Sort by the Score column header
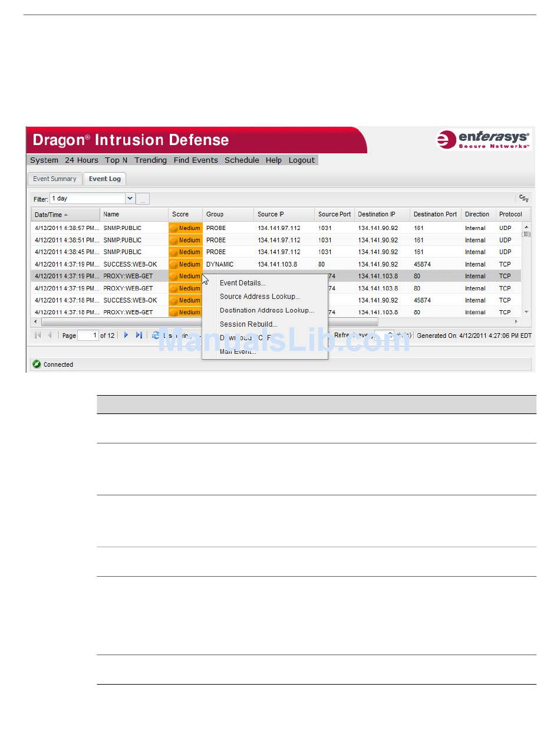The height and width of the screenshot is (743, 560). [185, 215]
